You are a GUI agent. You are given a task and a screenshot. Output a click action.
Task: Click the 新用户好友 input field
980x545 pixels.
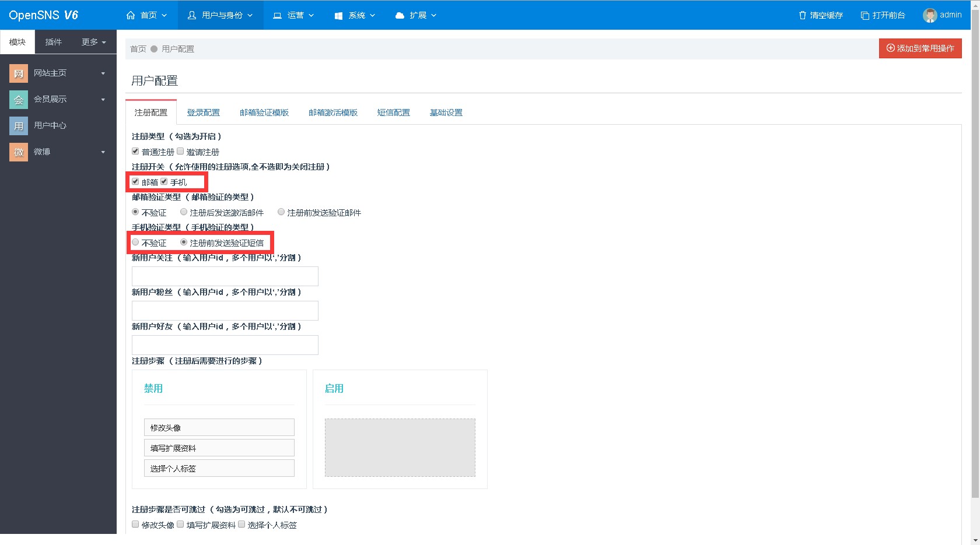[x=225, y=345]
